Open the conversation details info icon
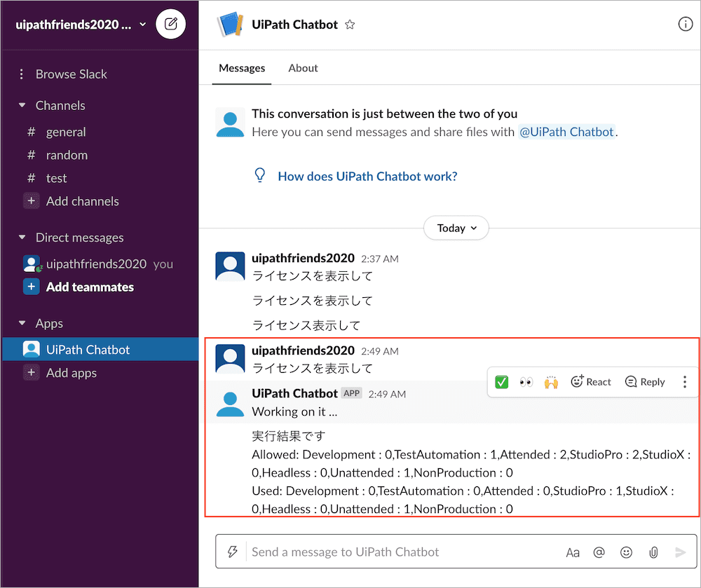 (x=685, y=24)
